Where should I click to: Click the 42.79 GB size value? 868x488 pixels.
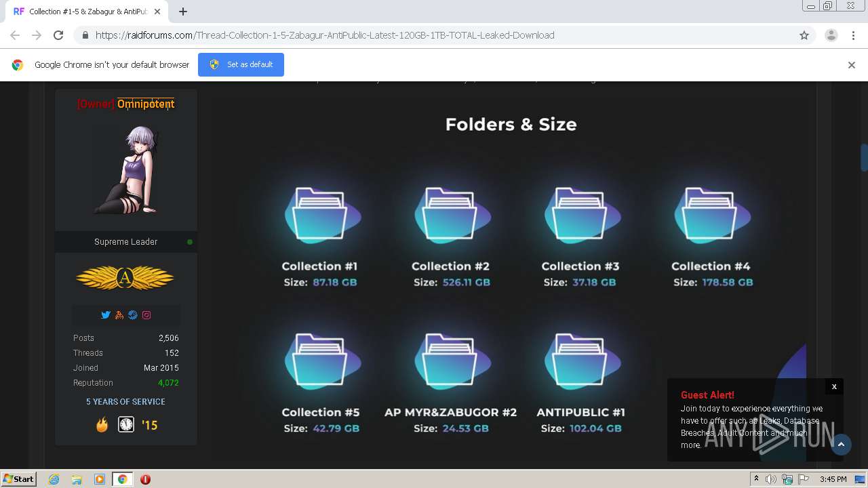336,428
